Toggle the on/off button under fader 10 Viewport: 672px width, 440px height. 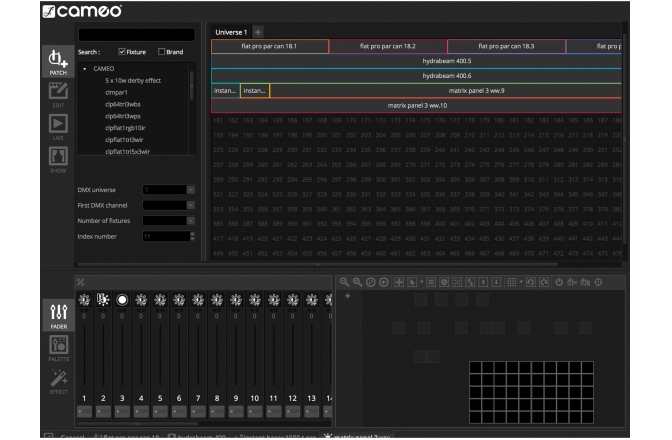coord(255,411)
